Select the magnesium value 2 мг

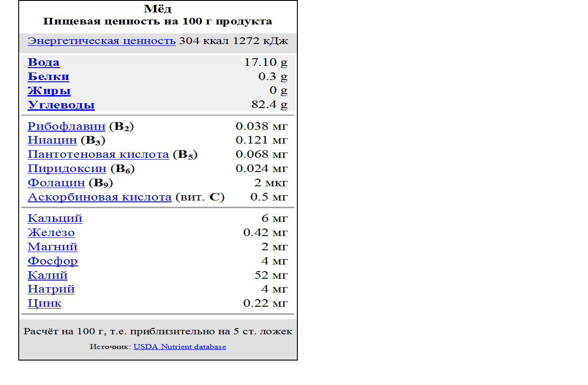pos(275,247)
